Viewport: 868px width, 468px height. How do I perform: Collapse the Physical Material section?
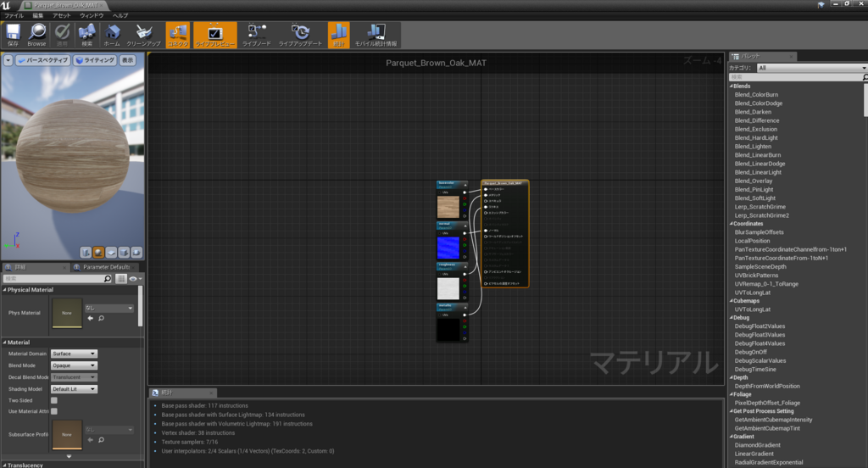point(4,290)
